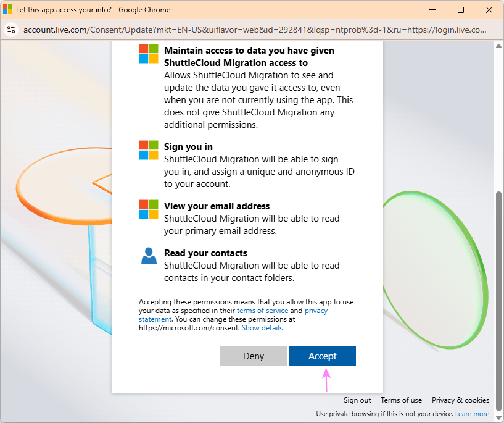This screenshot has height=423, width=504.
Task: Click the 'Read your contacts' heading
Action: point(205,253)
